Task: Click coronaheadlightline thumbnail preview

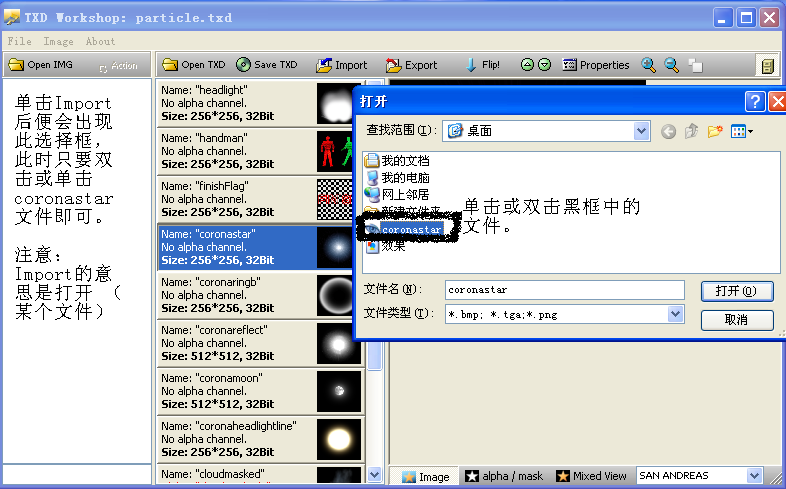Action: (x=339, y=439)
